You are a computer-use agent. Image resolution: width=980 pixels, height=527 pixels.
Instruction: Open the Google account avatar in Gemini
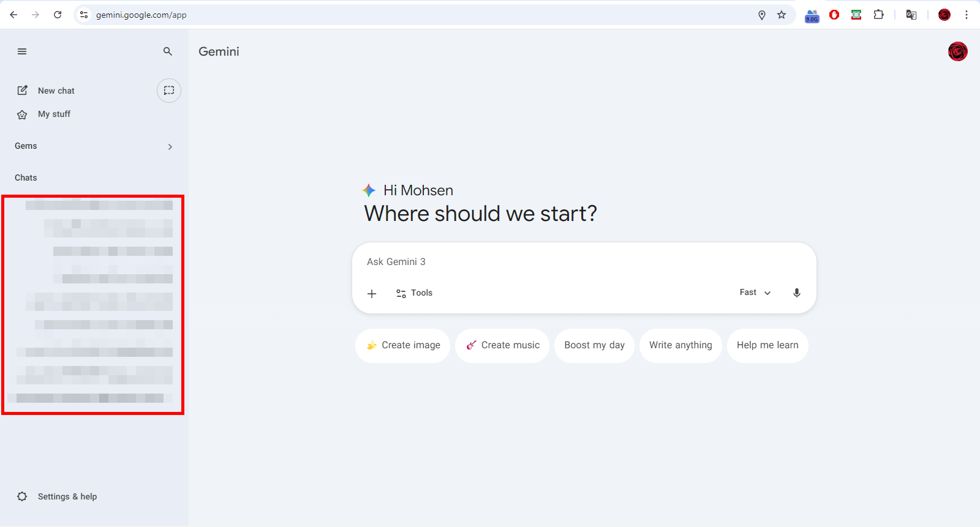957,51
